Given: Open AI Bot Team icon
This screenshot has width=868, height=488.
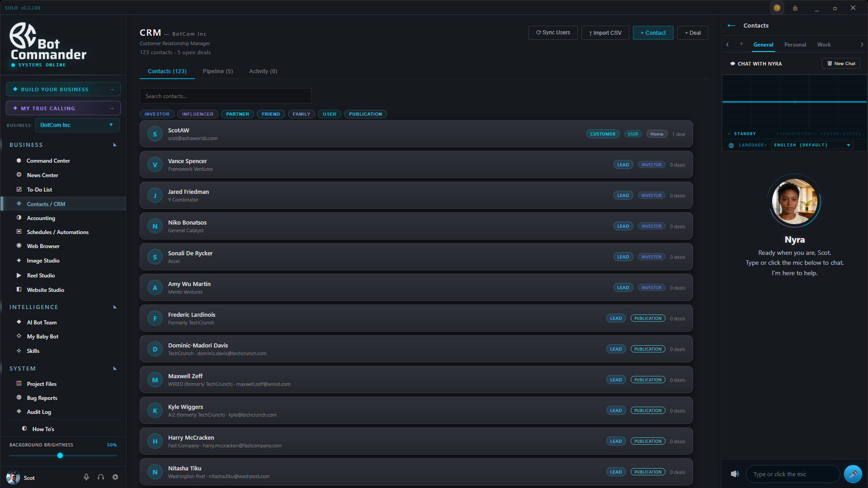Looking at the screenshot, I should 19,323.
